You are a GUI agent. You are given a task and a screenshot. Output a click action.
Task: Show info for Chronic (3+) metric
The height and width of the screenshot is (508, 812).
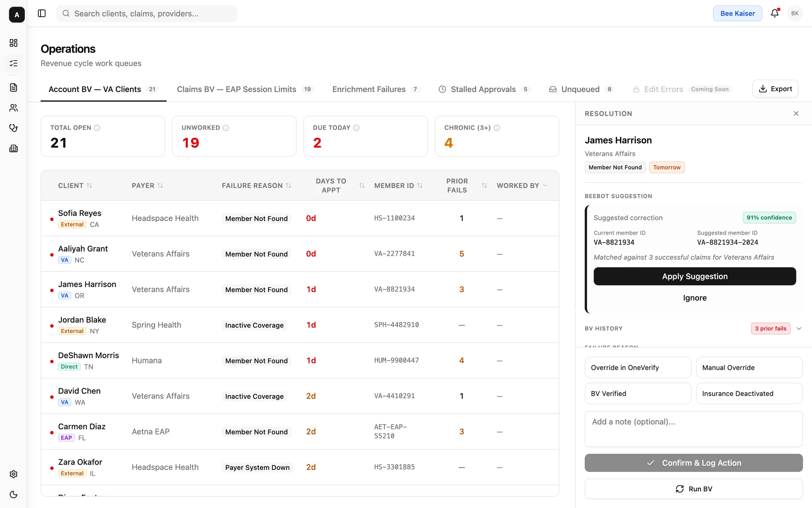point(497,128)
